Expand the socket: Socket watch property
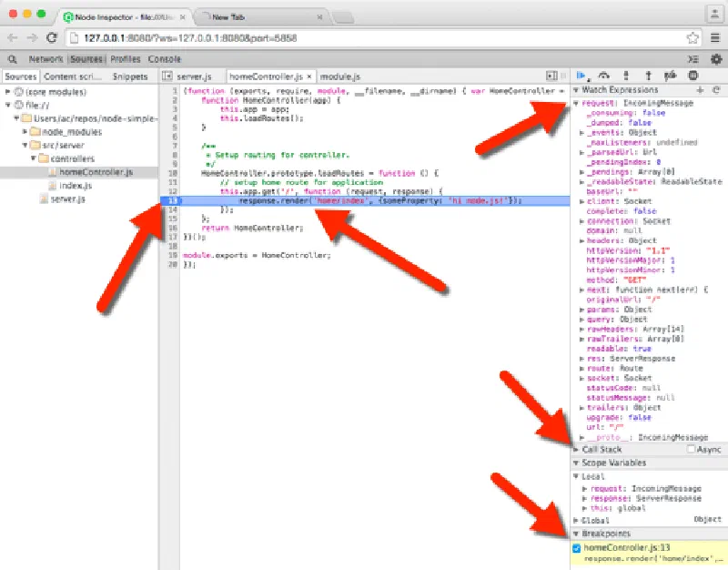Image resolution: width=728 pixels, height=570 pixels. (x=581, y=378)
